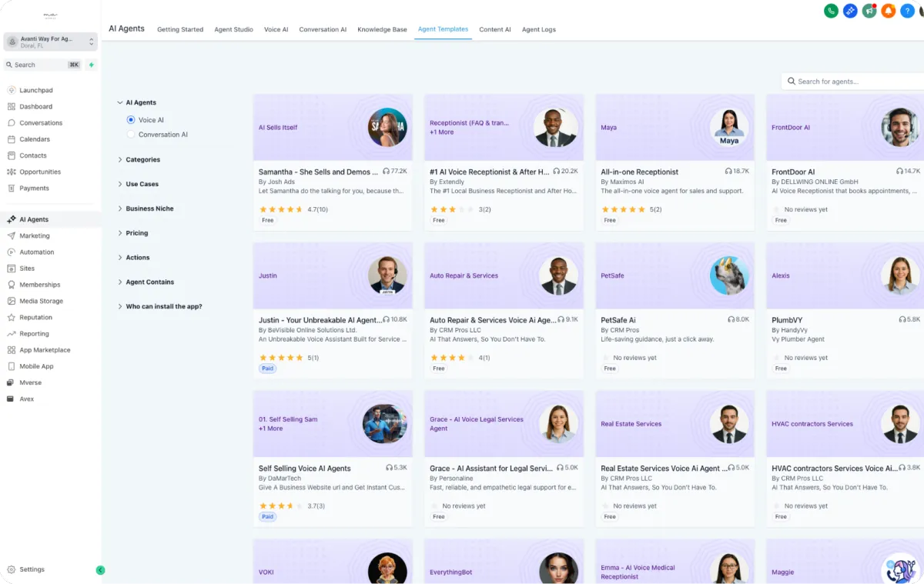The height and width of the screenshot is (584, 924).
Task: Switch to the Agent Studio tab
Action: coord(233,29)
